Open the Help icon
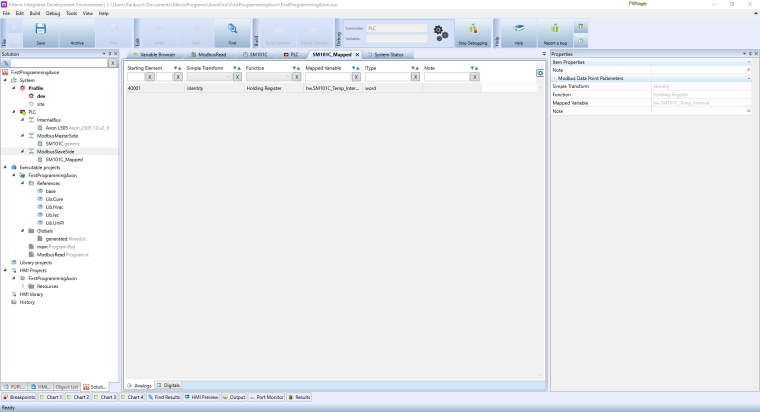The height and width of the screenshot is (412, 760). pyautogui.click(x=519, y=29)
